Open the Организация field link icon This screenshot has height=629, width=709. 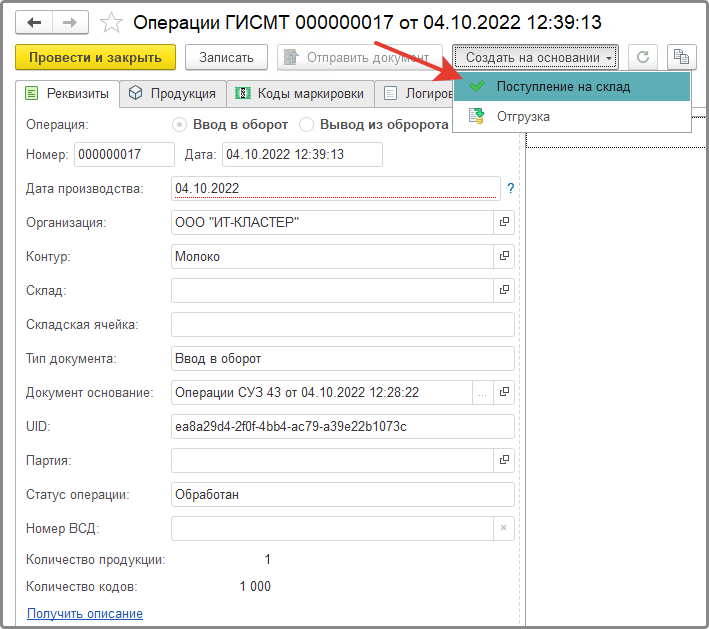point(504,222)
